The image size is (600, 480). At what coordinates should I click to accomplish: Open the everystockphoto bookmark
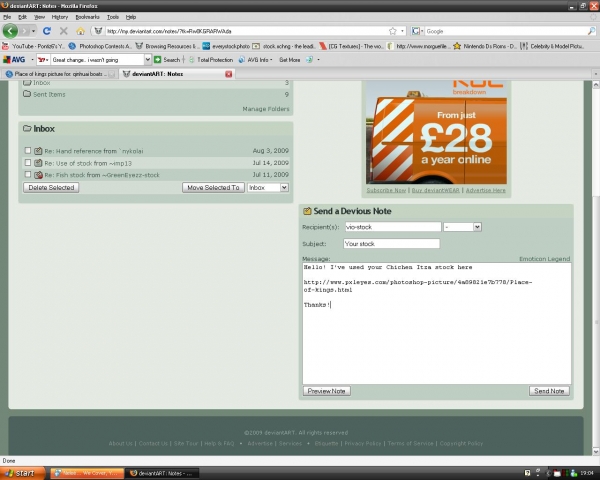point(226,46)
